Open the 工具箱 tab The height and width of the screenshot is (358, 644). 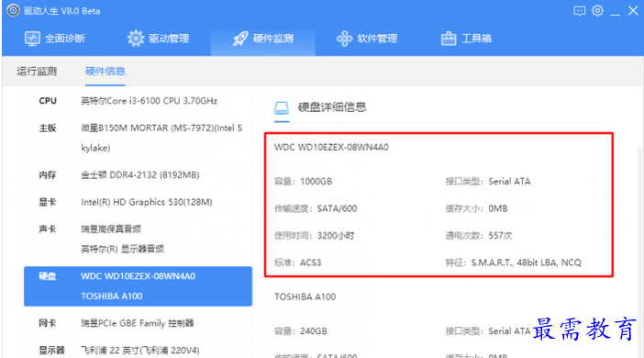(466, 39)
